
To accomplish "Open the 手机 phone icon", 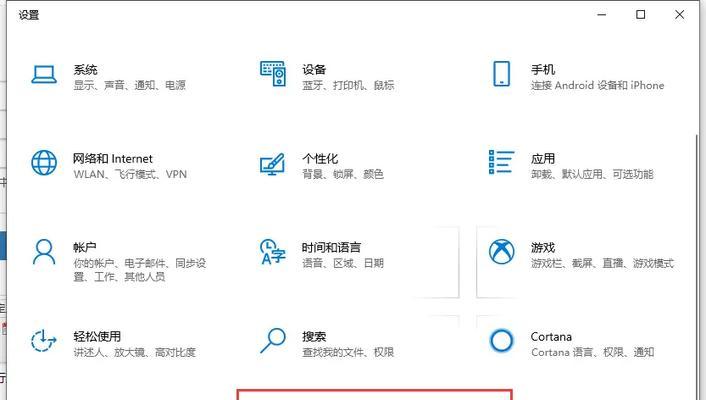I will pyautogui.click(x=502, y=74).
